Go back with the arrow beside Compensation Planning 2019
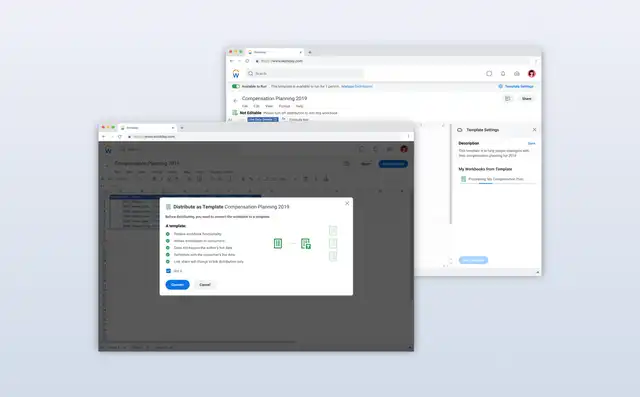Viewport: 640px width, 397px height. point(235,100)
